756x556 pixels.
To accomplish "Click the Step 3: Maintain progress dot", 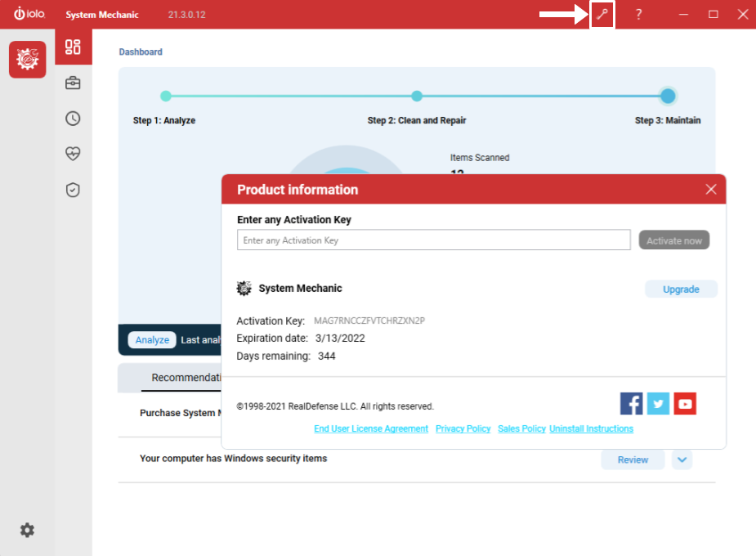I will point(668,96).
